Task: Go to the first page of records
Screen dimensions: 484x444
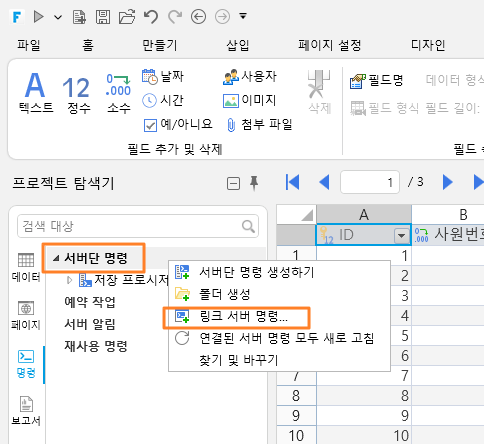Action: click(292, 182)
